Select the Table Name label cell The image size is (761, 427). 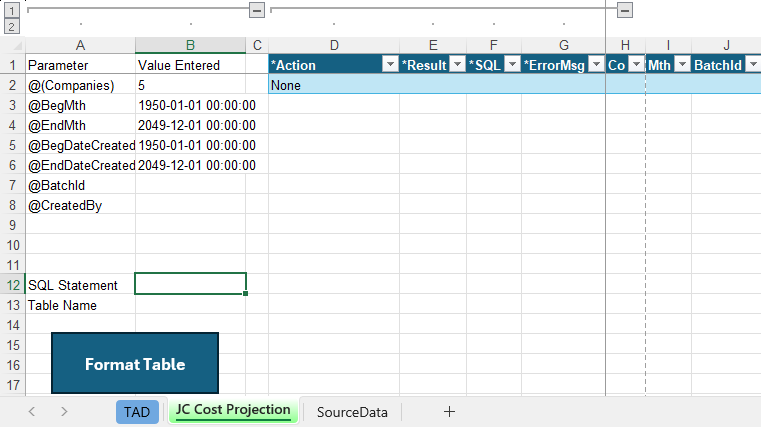pyautogui.click(x=81, y=305)
